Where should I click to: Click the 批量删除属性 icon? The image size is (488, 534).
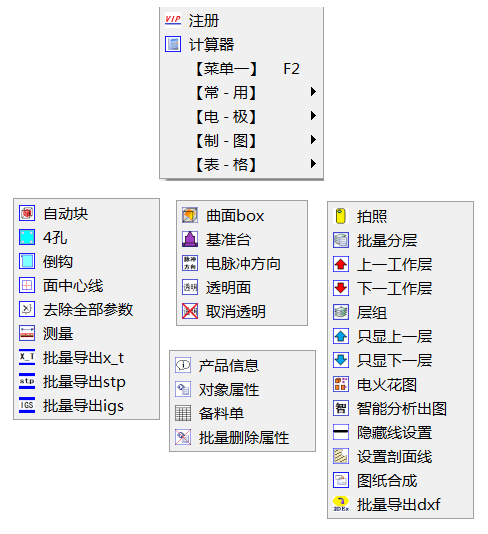[183, 437]
